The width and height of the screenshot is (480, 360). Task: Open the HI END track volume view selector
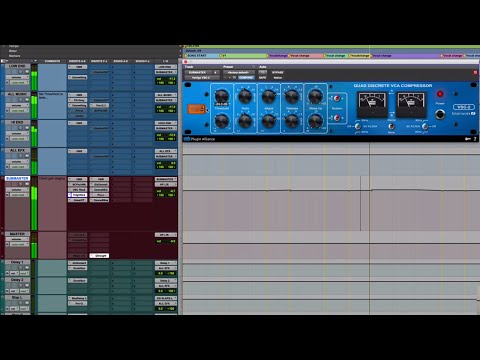tap(17, 133)
